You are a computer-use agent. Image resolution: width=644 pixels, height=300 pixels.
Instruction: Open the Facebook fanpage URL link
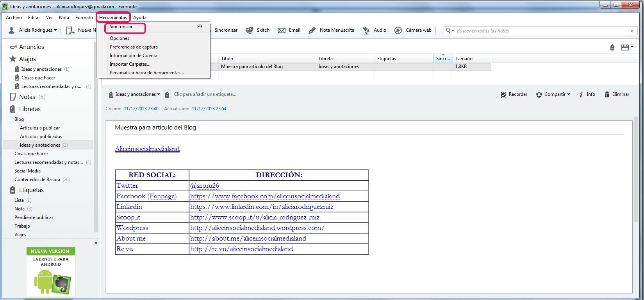(x=265, y=196)
